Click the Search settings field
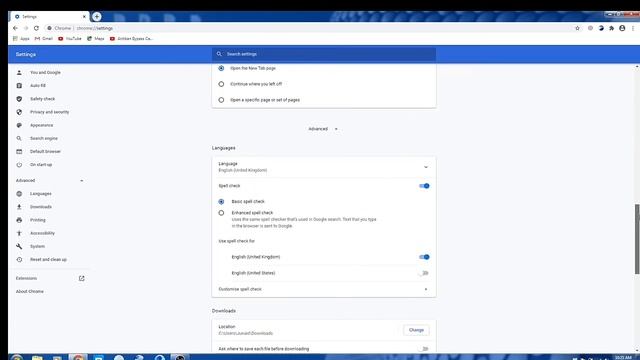640x360 pixels. click(x=324, y=54)
